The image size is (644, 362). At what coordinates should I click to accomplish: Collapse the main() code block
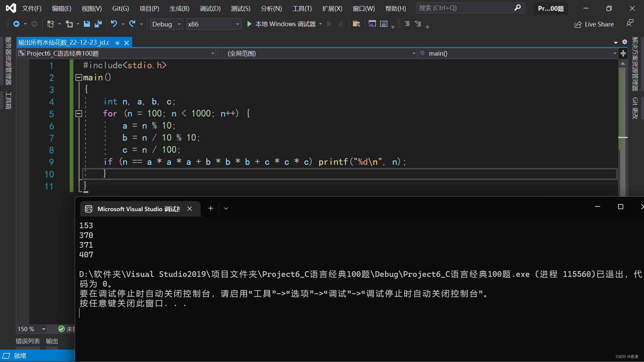tap(78, 77)
